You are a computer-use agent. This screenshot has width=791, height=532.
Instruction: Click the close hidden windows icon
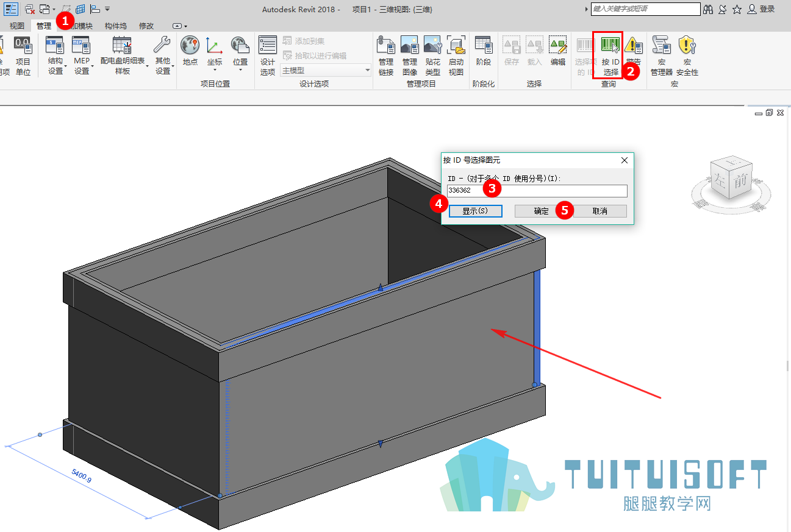click(29, 9)
